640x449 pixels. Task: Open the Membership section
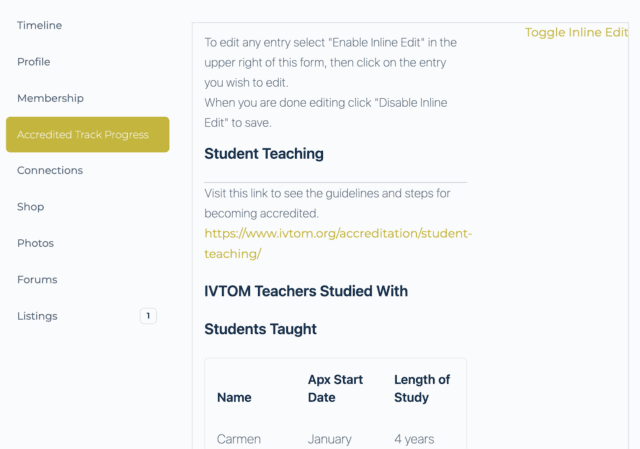click(50, 98)
